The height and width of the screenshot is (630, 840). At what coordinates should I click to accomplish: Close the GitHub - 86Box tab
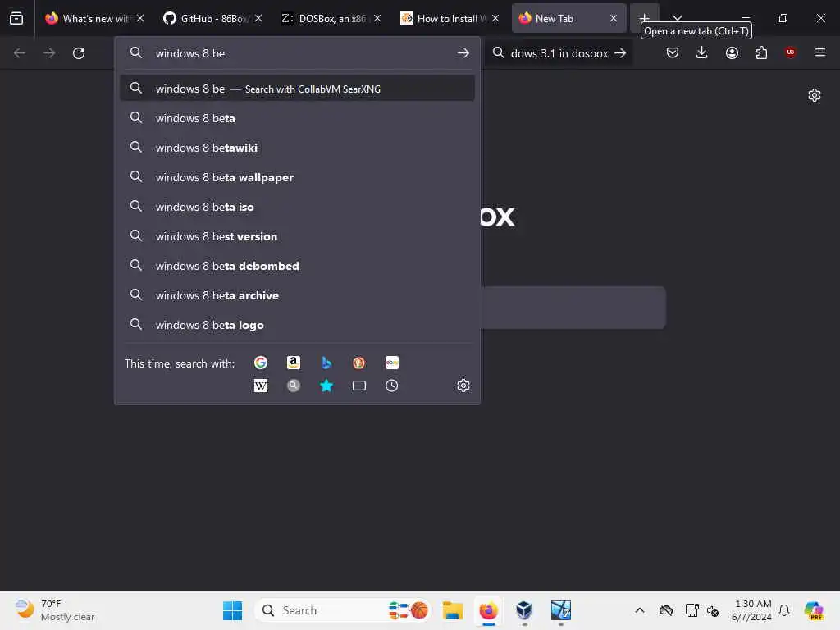click(x=258, y=18)
